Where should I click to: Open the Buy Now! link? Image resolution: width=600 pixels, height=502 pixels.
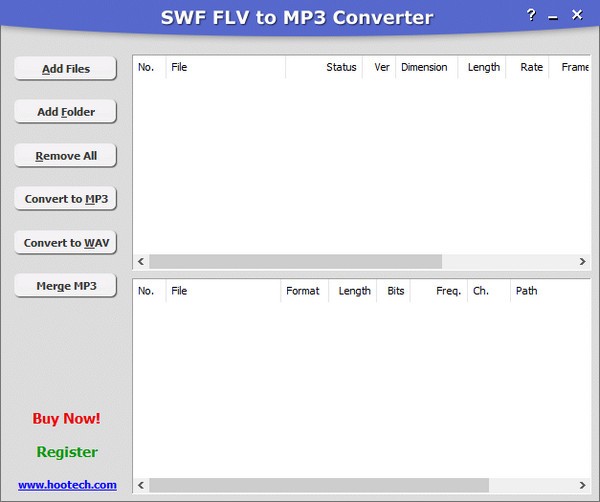tap(66, 418)
